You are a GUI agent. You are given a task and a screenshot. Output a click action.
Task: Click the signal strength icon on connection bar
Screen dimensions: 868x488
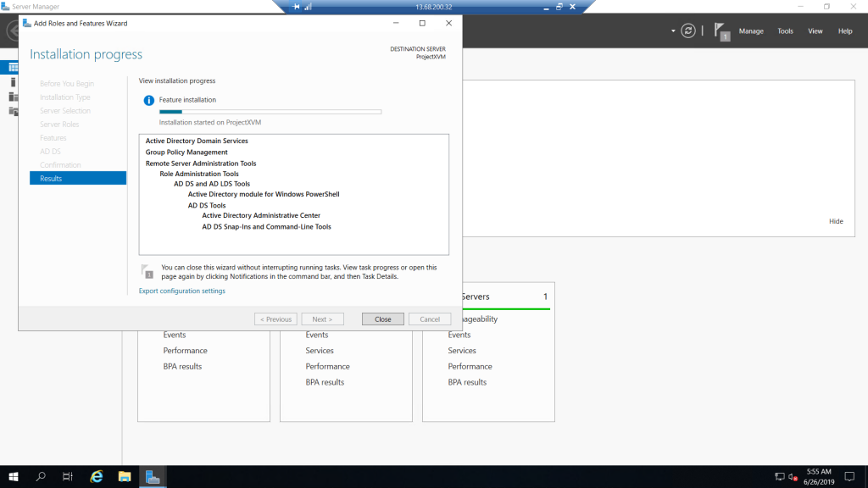click(x=309, y=7)
